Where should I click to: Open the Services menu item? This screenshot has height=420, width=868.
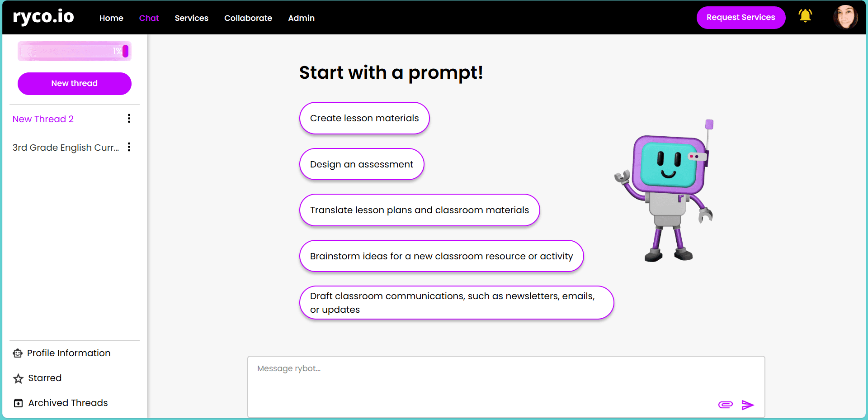(x=192, y=18)
